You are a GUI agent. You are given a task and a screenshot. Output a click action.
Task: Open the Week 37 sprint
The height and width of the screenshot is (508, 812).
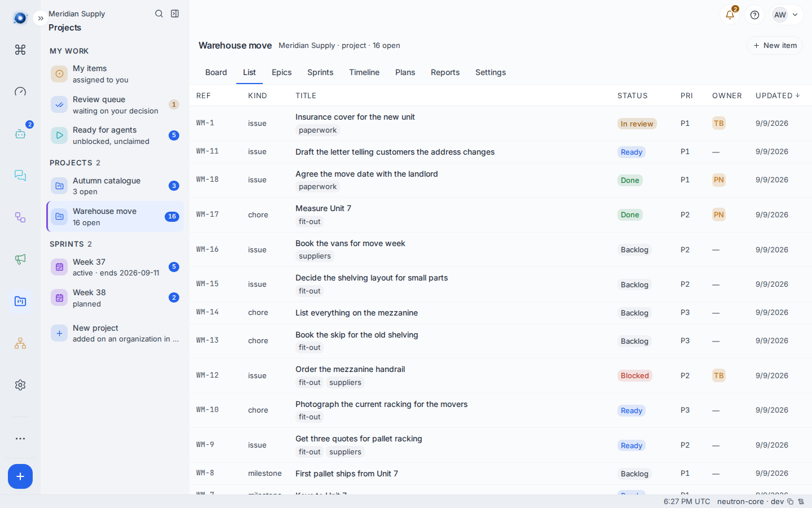tap(115, 267)
